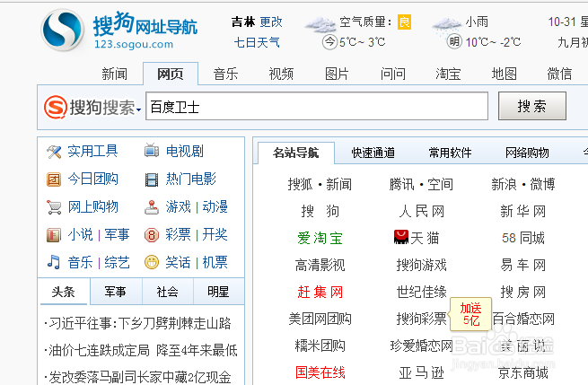The image size is (588, 385).
Task: Switch to the 视频 search tab
Action: (x=281, y=74)
